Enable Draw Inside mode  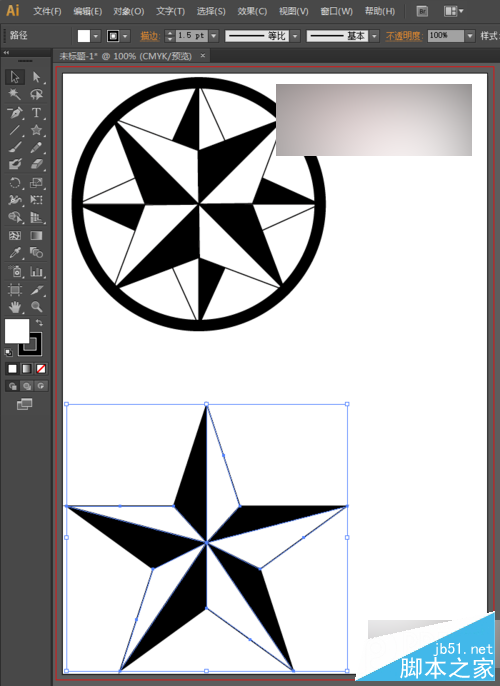point(41,386)
